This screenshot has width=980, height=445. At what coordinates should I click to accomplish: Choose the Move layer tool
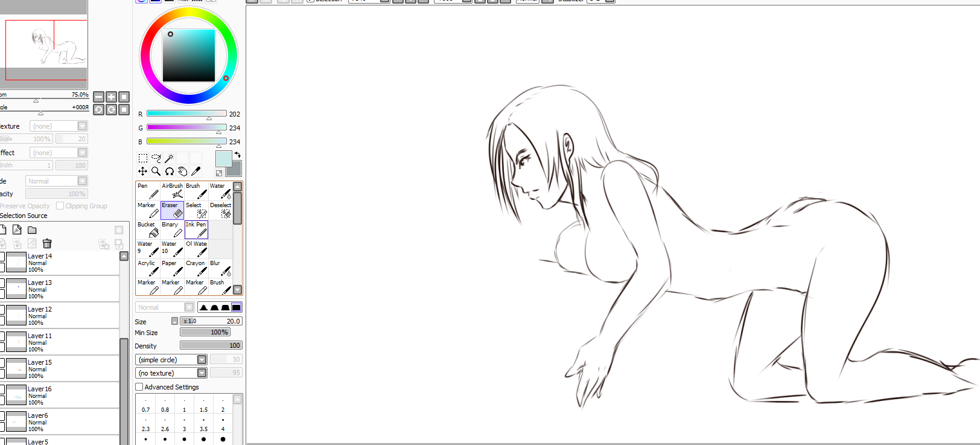143,171
